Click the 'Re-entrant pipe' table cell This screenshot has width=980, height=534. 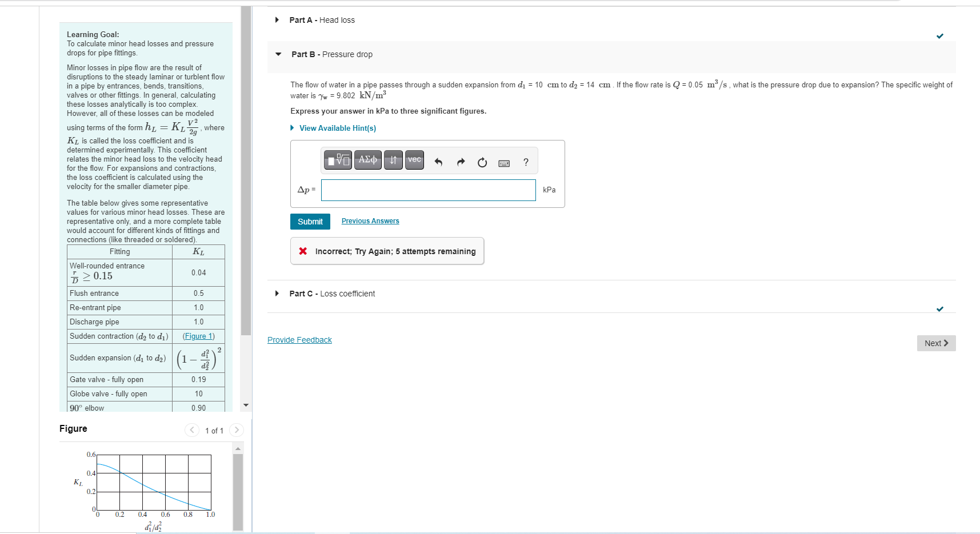[x=119, y=308]
